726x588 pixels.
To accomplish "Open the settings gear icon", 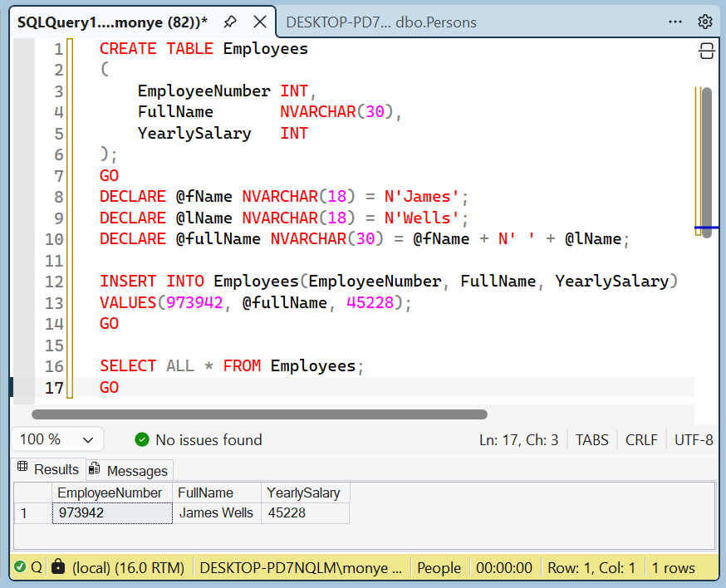I will 704,22.
